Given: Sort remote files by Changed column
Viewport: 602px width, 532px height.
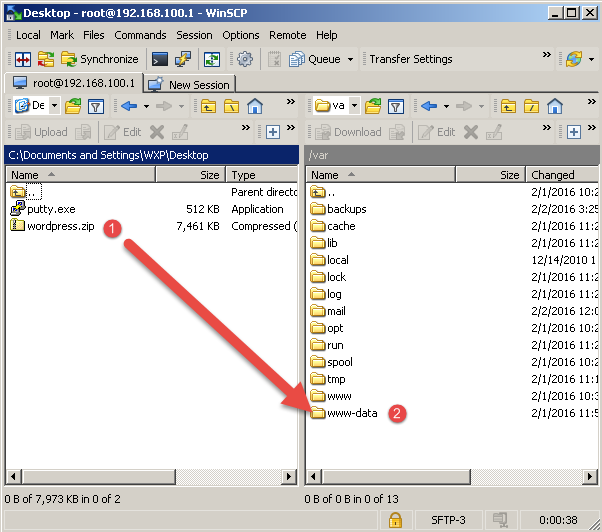Looking at the screenshot, I should [x=562, y=175].
